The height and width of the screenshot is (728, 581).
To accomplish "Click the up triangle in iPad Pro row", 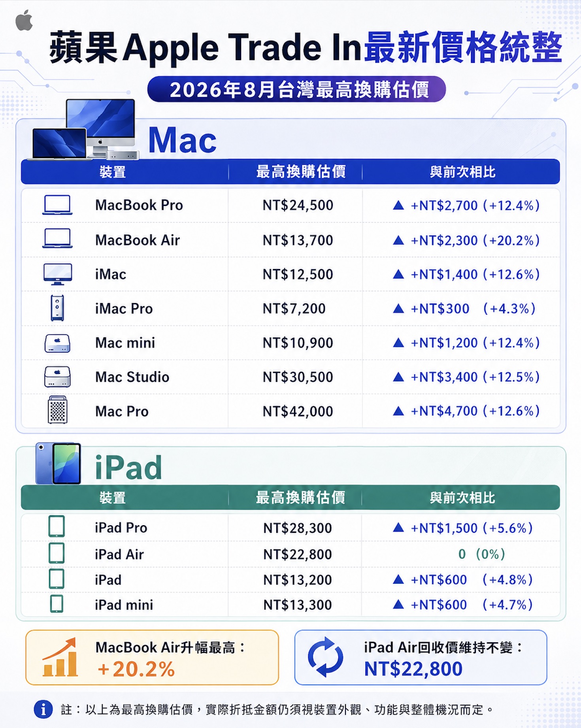I will tap(398, 527).
